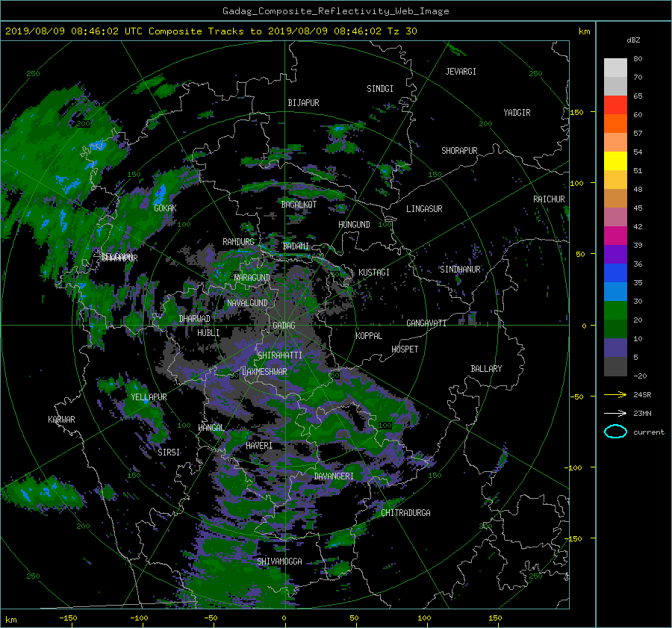Click the SINDHANUR city label

[460, 270]
